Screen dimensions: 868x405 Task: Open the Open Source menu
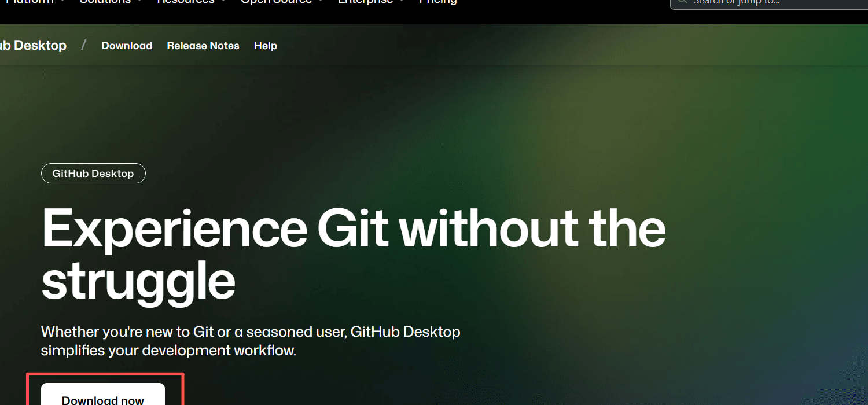tap(281, 2)
